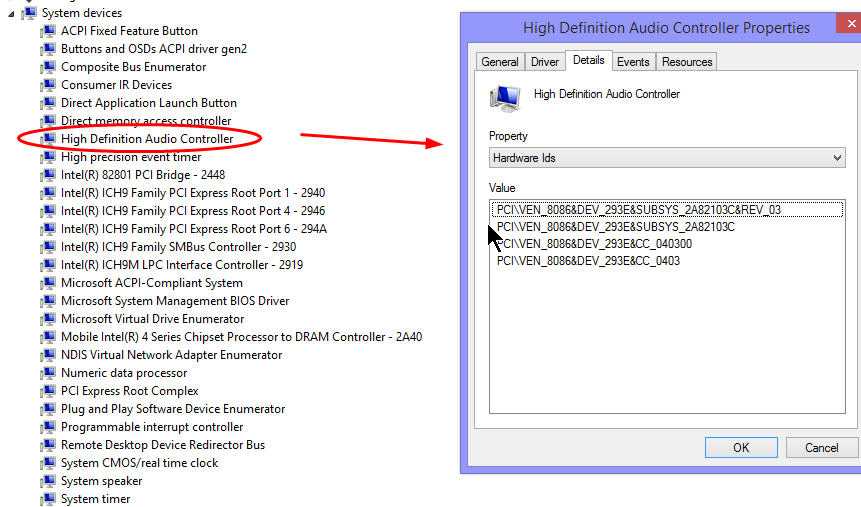Click the Composite Bus Enumerator device icon
The height and width of the screenshot is (507, 861).
48,67
